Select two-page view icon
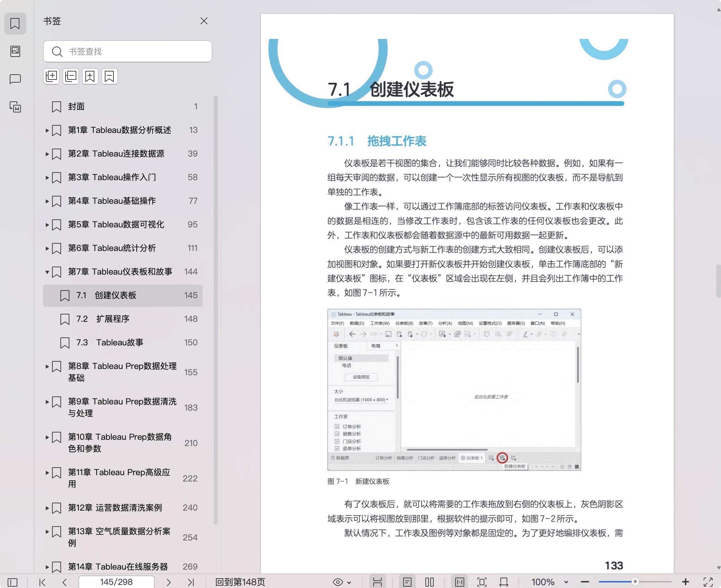 click(430, 582)
